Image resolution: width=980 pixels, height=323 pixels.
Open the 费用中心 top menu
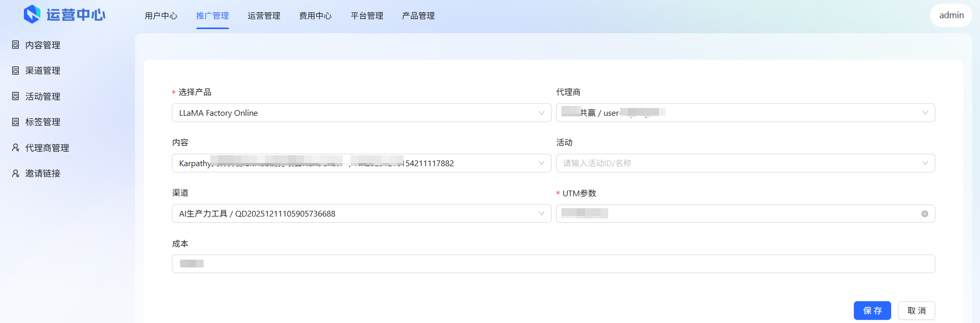[315, 16]
